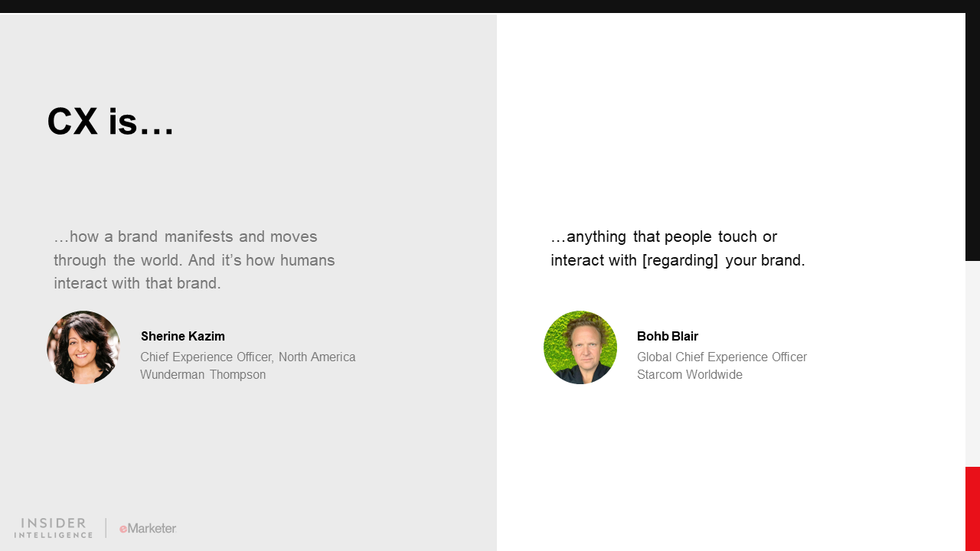The image size is (980, 551).
Task: Click the eMarketer wordmark logo
Action: tap(148, 528)
